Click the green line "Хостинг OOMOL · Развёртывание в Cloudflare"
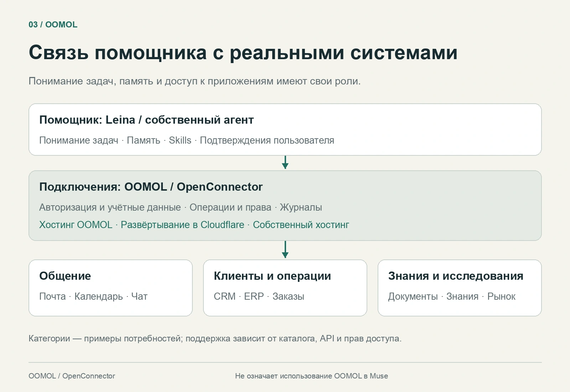 194,225
